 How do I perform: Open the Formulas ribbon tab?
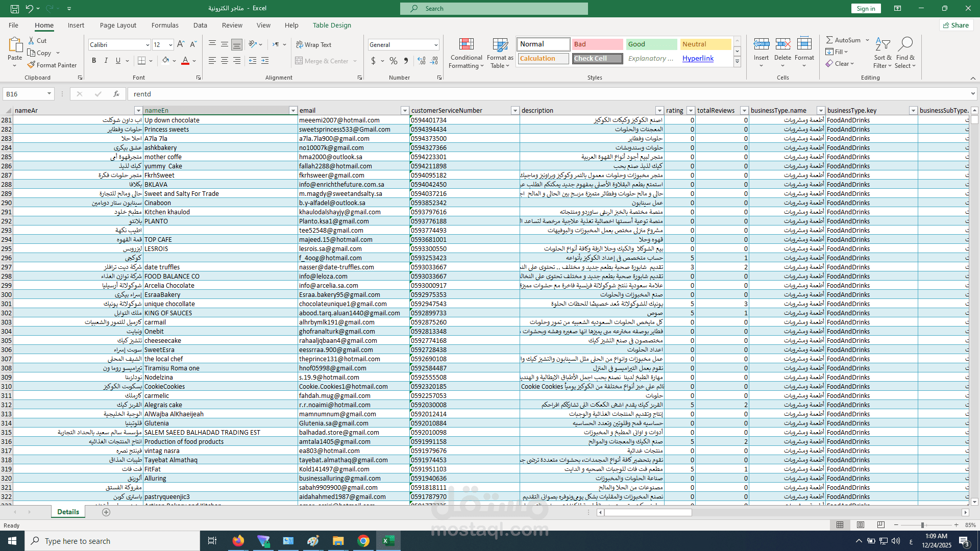click(165, 25)
